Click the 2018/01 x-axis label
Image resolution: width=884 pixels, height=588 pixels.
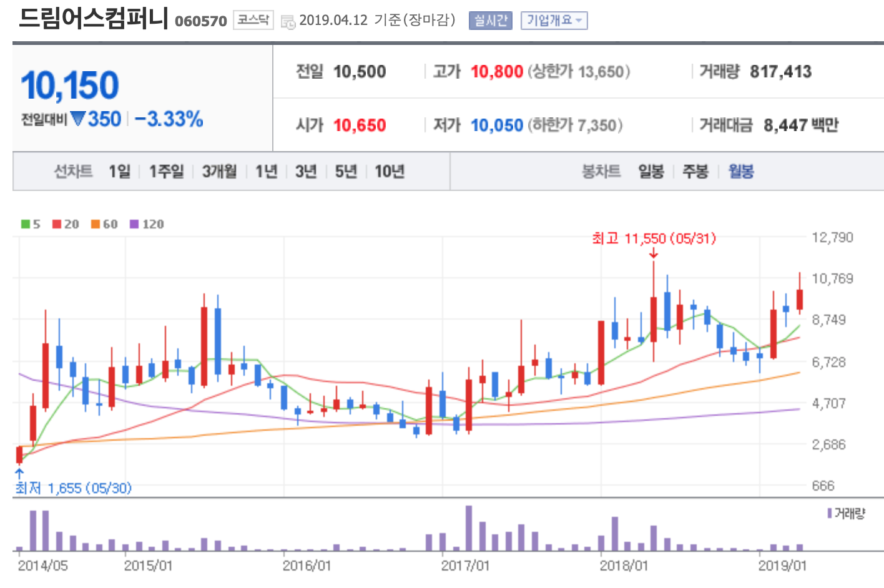[x=624, y=566]
